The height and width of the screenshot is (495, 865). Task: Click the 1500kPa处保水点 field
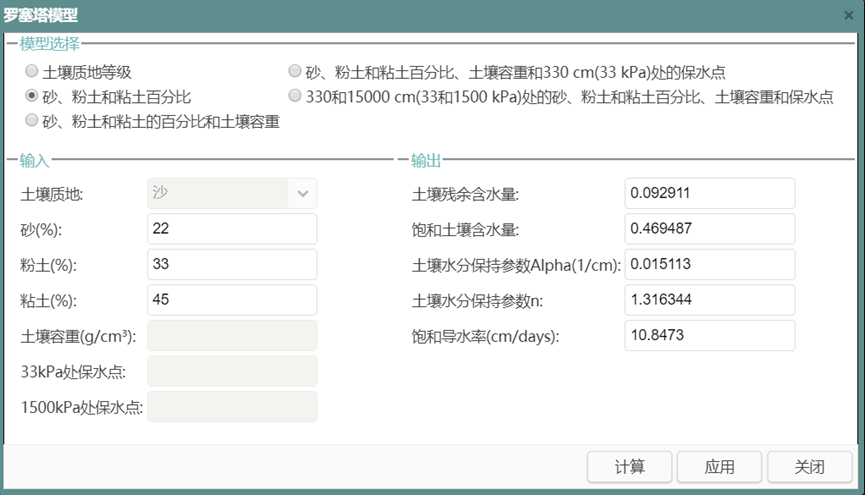[231, 406]
